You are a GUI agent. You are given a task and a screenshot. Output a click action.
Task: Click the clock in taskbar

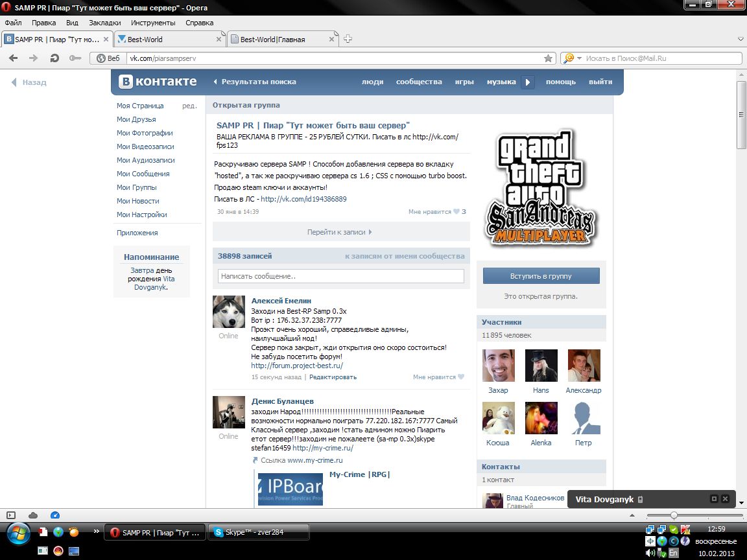click(716, 529)
